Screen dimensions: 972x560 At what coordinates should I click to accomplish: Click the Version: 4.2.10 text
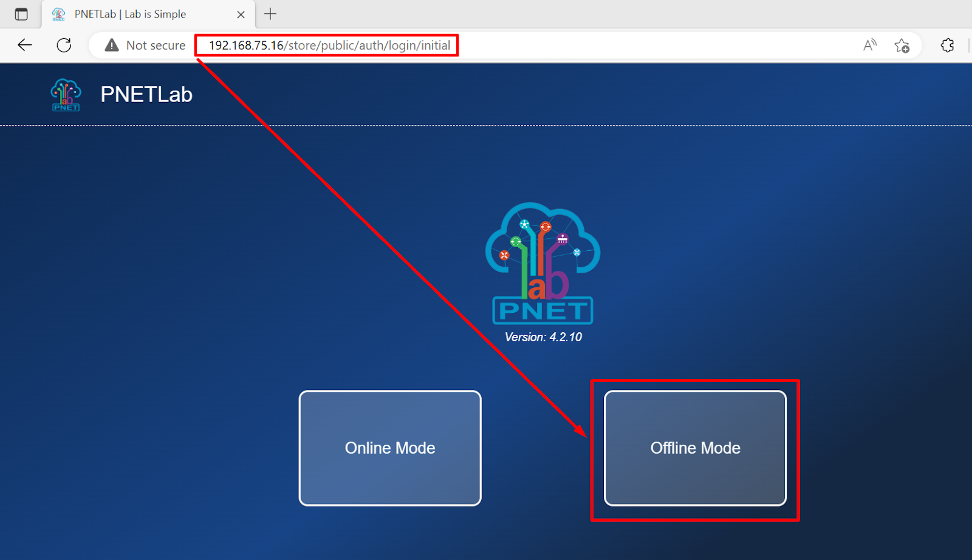tap(543, 337)
